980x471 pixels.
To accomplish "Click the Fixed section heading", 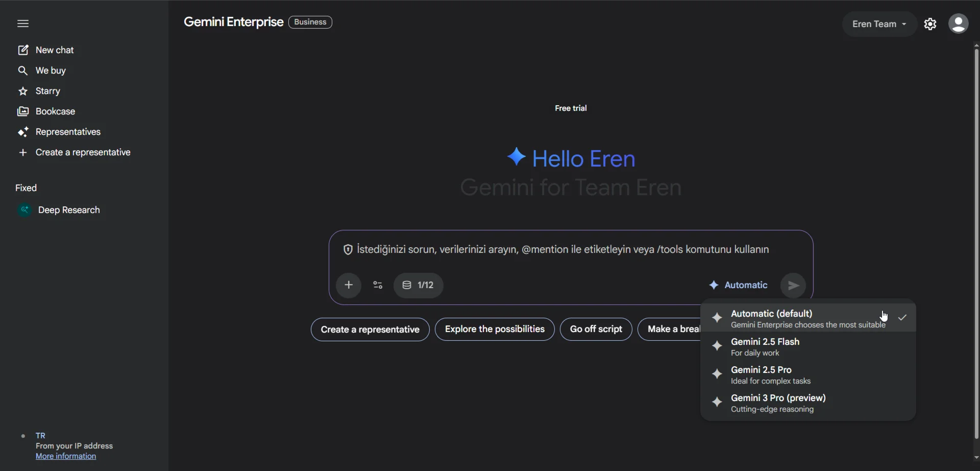I will [x=26, y=188].
